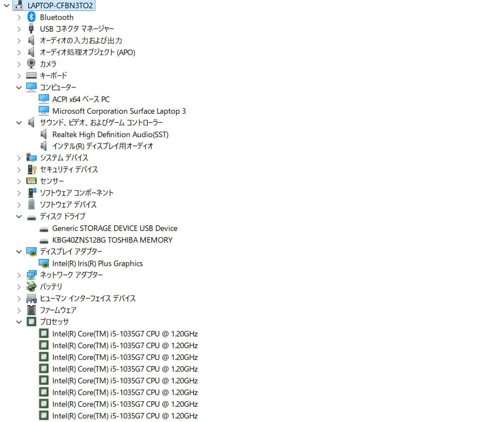Image resolution: width=504 pixels, height=422 pixels.
Task: Click the Bluetooth category icon
Action: (31, 17)
